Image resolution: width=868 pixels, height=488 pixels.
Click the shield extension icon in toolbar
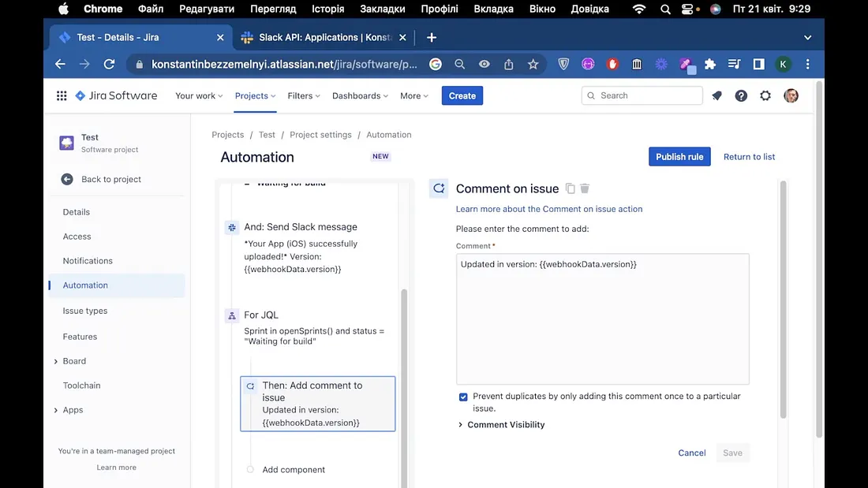tap(563, 64)
